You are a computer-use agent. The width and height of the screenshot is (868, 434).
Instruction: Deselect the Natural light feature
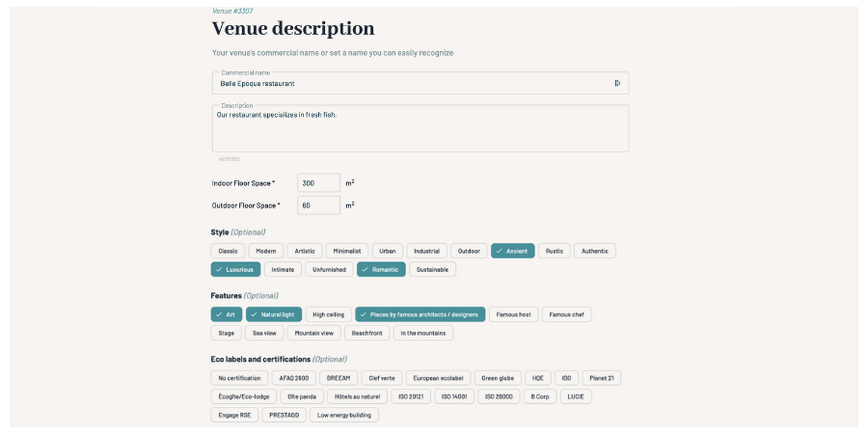tap(274, 314)
